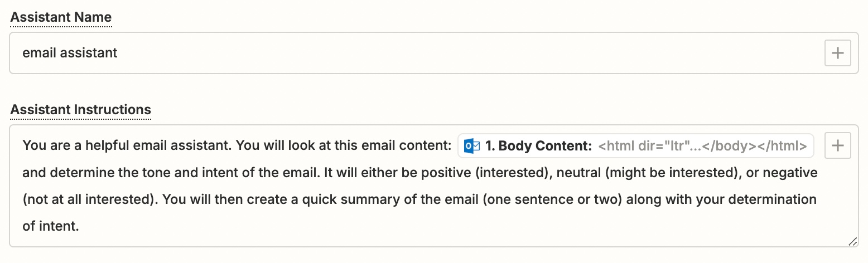The height and width of the screenshot is (263, 868).
Task: Click the plus icon in Assistant Name field
Action: coord(837,53)
